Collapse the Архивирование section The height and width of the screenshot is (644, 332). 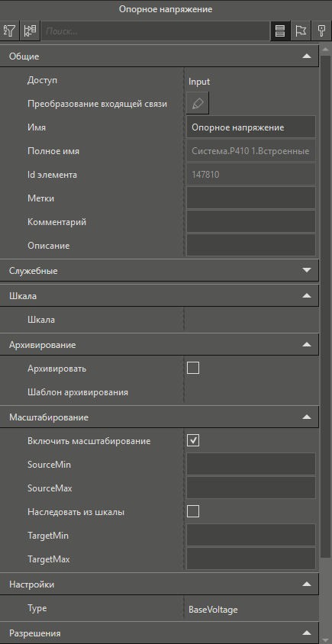(307, 345)
